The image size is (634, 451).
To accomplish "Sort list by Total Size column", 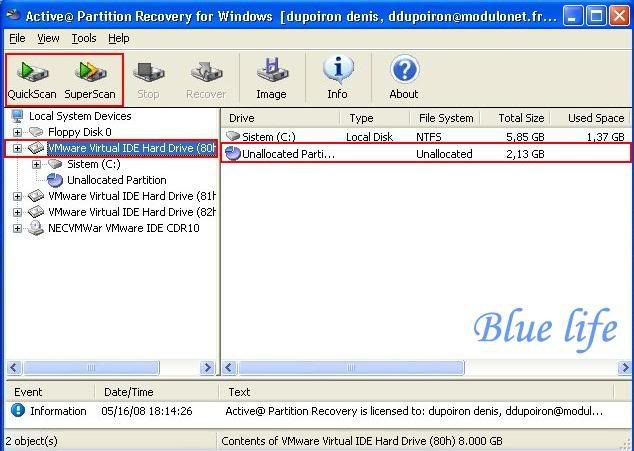I will [515, 118].
